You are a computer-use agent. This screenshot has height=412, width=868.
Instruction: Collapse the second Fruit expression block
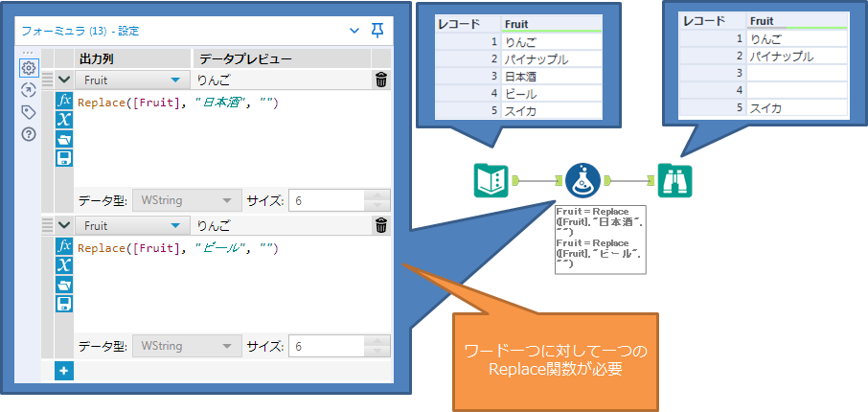[x=64, y=226]
